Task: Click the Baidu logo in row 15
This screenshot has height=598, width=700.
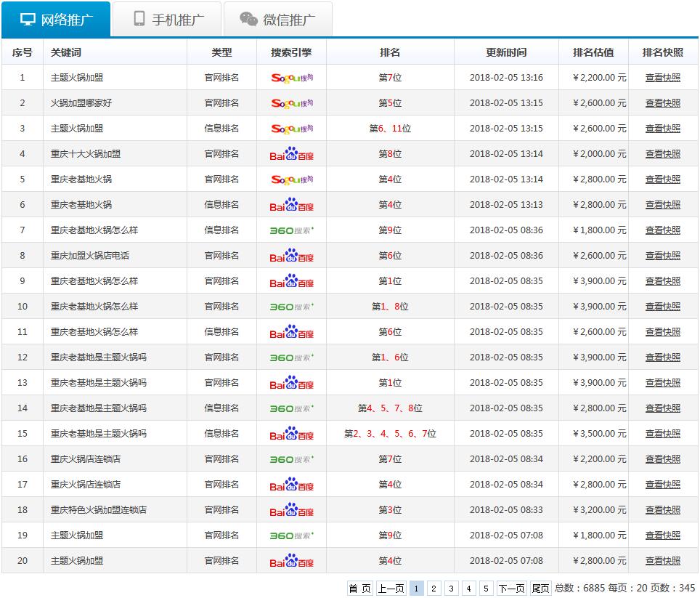Action: 291,434
